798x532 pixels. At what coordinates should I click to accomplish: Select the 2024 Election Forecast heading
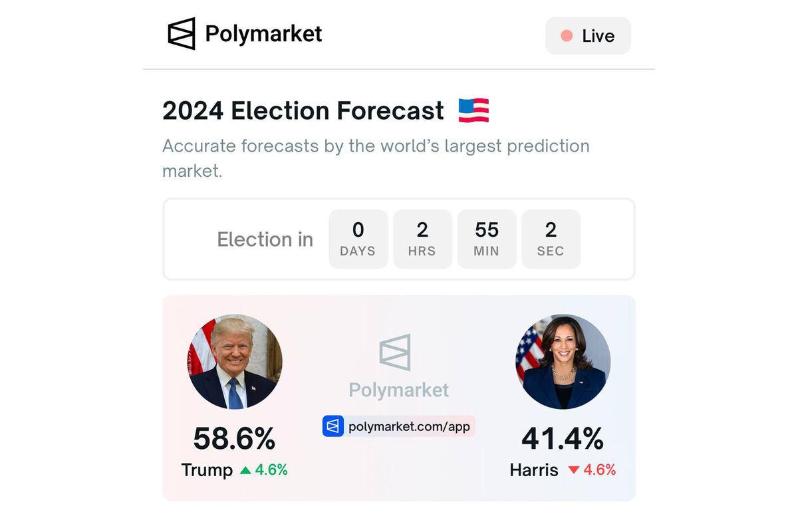click(303, 110)
